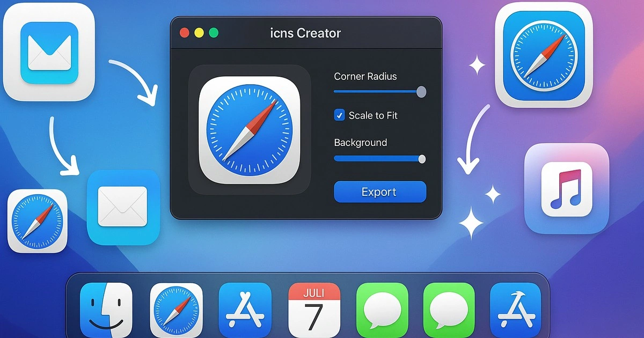Click the "icns Creator" window title
Viewport: 644px width, 338px height.
click(305, 33)
